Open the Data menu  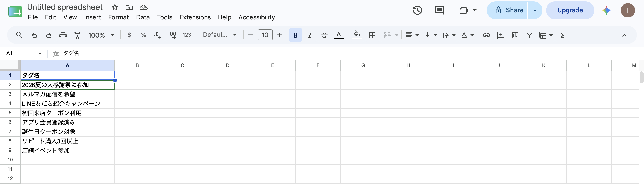pyautogui.click(x=143, y=17)
